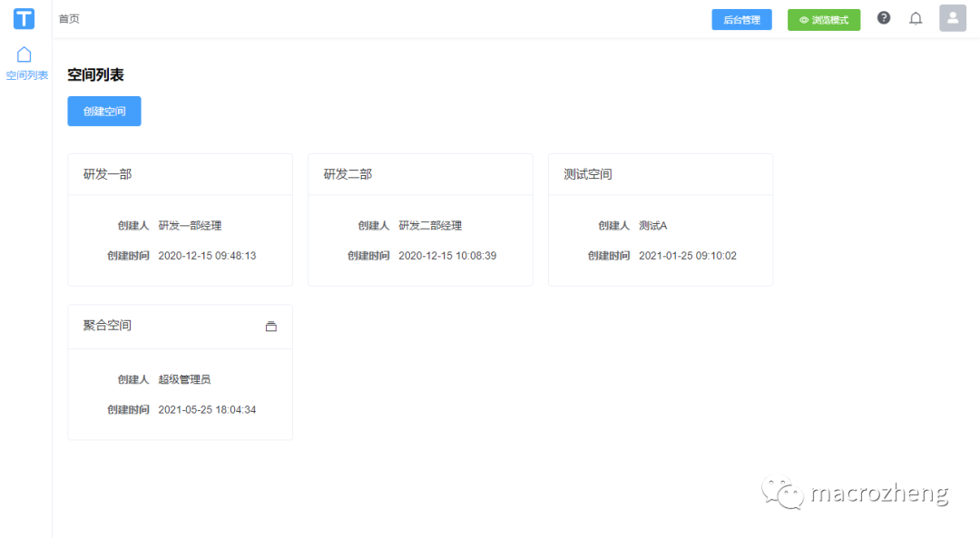Click the 后台管理 button
This screenshot has height=538, width=980.
coord(741,19)
